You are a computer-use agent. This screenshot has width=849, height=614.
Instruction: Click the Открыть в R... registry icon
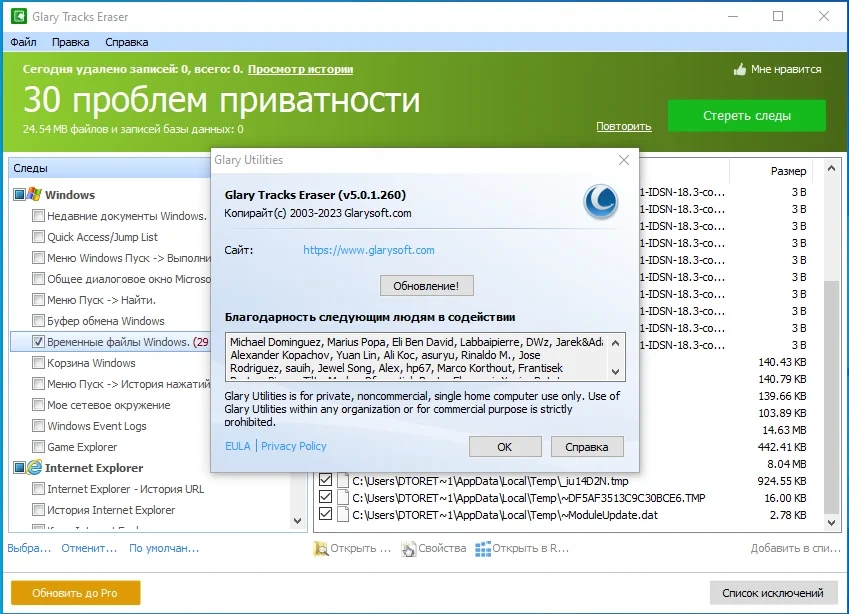coord(482,548)
